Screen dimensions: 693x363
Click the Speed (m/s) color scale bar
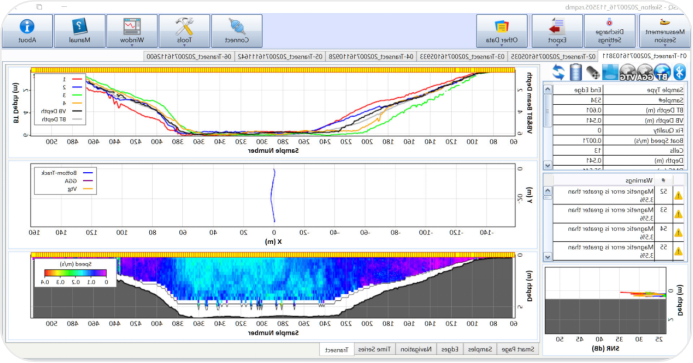(x=76, y=273)
